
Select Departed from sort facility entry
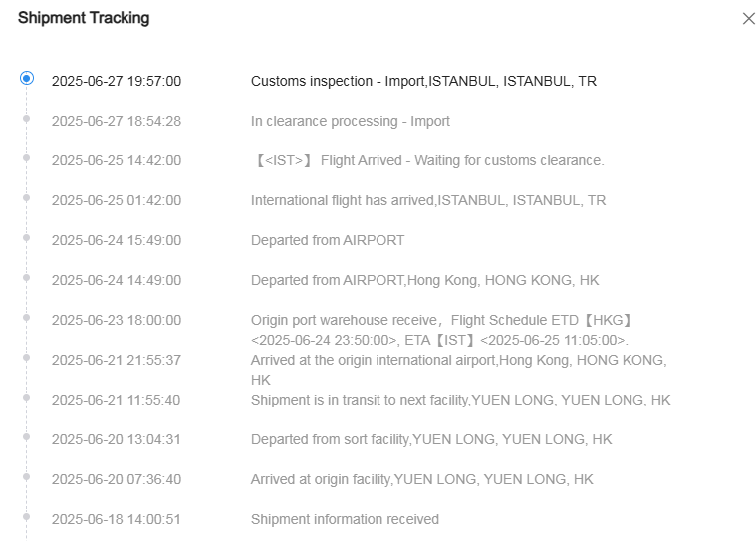(x=430, y=439)
